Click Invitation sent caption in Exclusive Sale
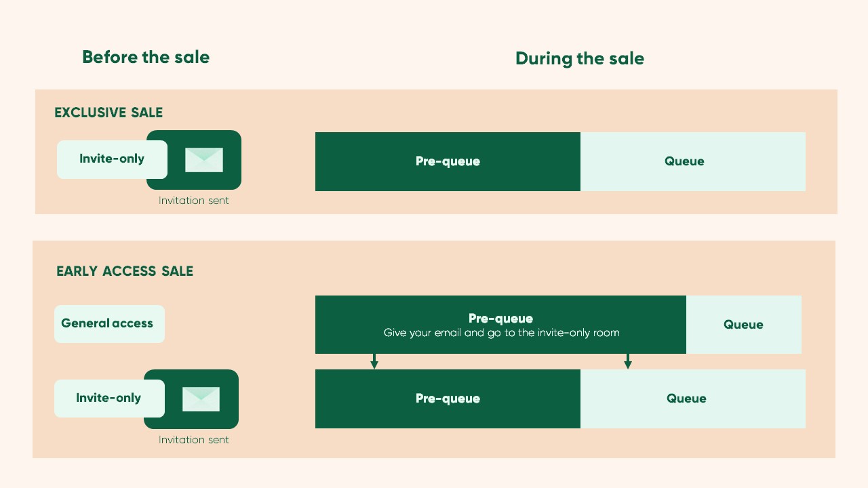This screenshot has width=868, height=488. pyautogui.click(x=194, y=201)
